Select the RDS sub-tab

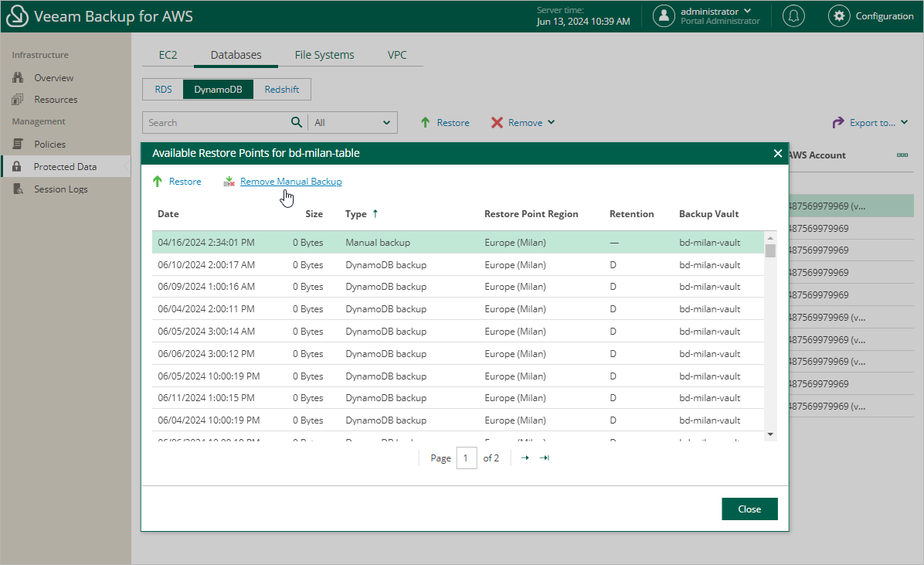click(x=163, y=89)
